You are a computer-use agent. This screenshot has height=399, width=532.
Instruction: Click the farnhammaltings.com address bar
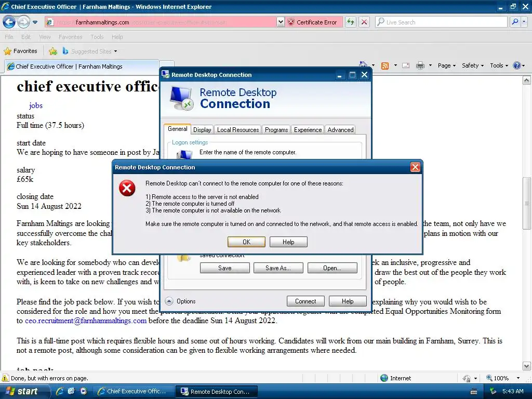pyautogui.click(x=161, y=22)
